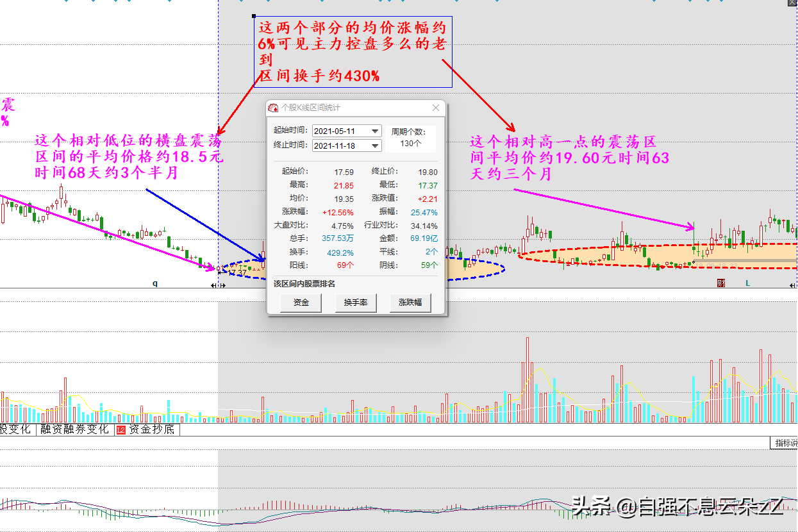Screen dimensions: 798x532
Task: Click the interval start handle arrows
Action: click(x=218, y=286)
